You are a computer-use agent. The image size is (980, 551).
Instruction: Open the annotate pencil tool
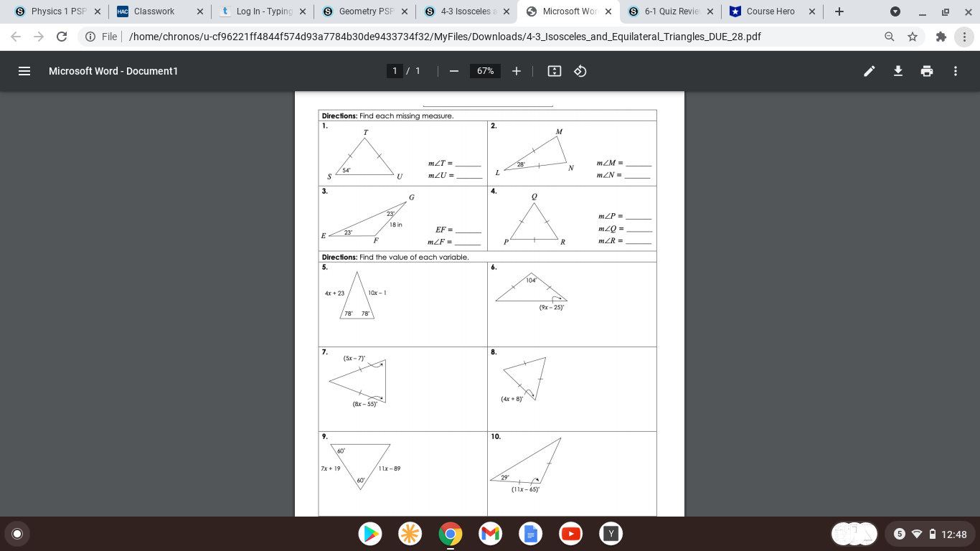coord(869,71)
